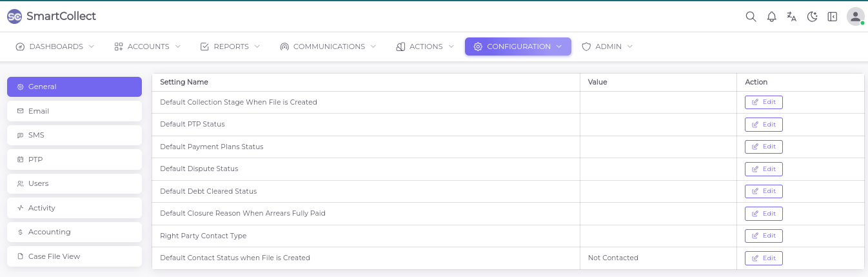
Task: Edit the Default PTP Status setting
Action: [764, 125]
